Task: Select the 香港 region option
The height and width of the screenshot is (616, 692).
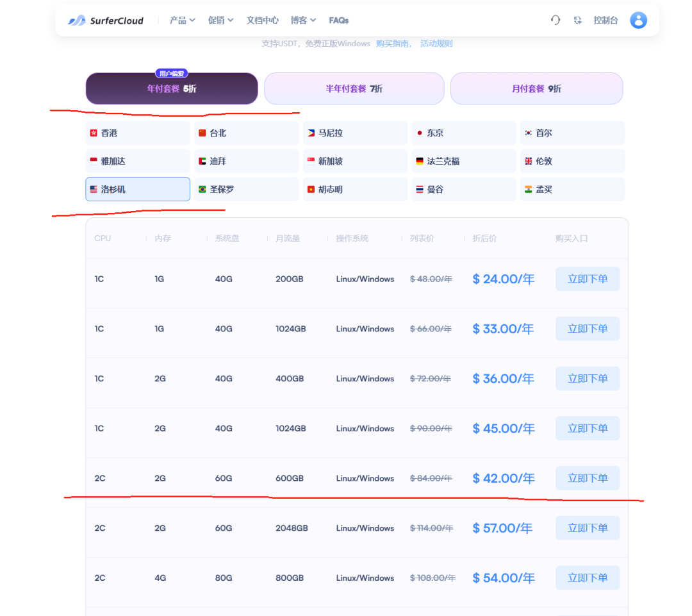Action: pyautogui.click(x=138, y=133)
